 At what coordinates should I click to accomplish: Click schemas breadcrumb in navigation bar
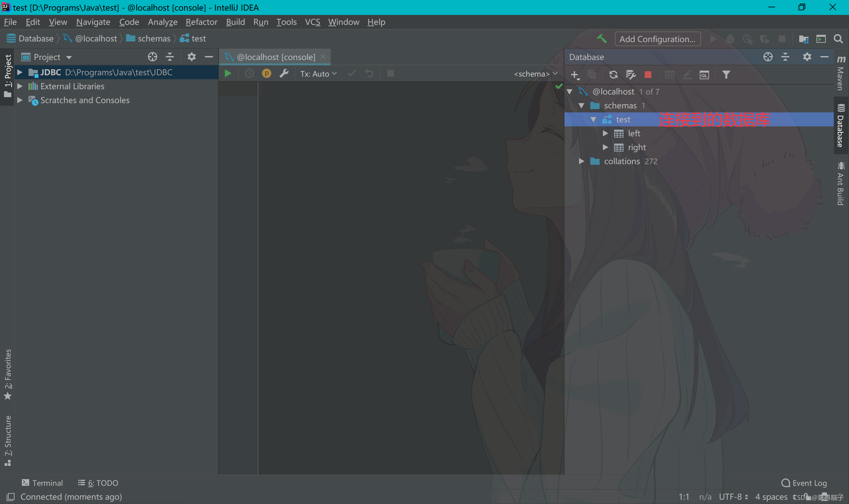pos(148,38)
